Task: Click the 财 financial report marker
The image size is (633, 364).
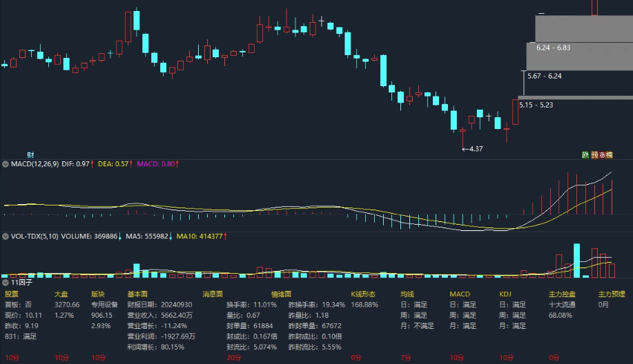Action: click(30, 155)
